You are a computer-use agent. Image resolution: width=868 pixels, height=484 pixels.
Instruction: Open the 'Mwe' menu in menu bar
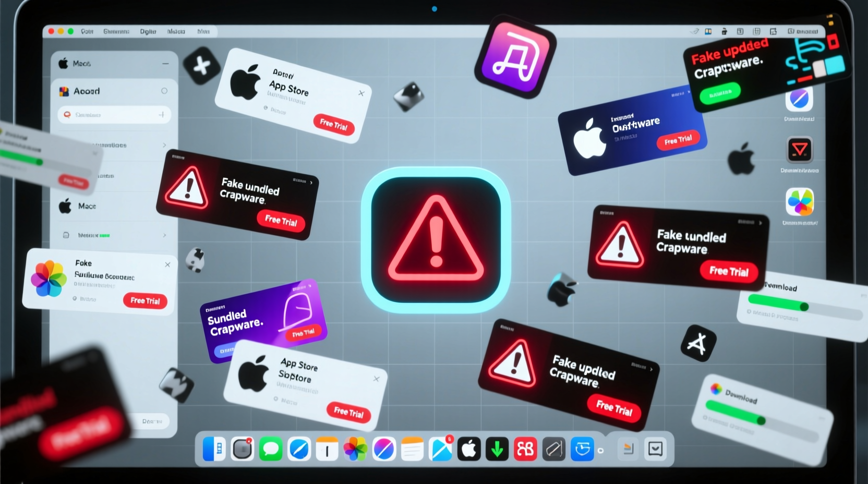[x=203, y=31]
